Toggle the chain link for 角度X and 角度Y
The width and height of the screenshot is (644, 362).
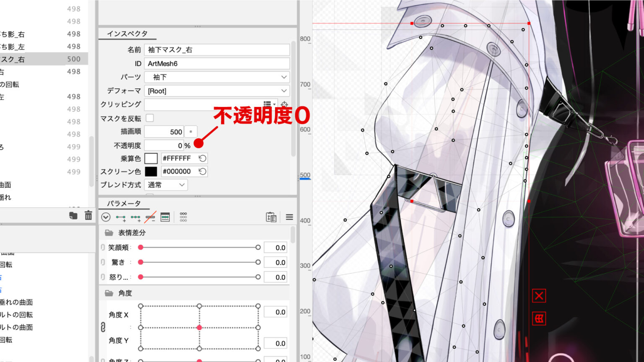click(103, 327)
